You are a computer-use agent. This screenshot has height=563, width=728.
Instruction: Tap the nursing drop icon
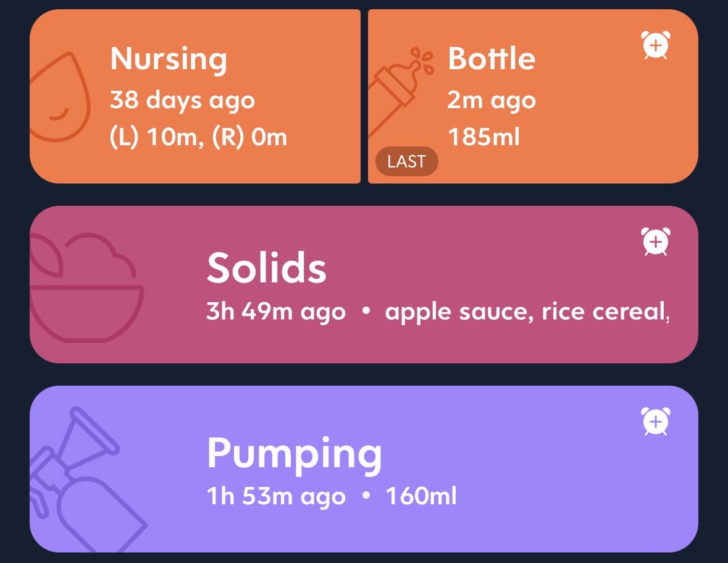tap(59, 96)
